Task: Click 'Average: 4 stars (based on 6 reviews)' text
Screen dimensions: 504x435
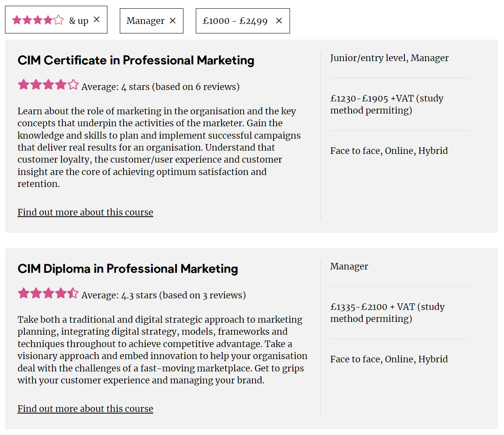Action: (160, 87)
